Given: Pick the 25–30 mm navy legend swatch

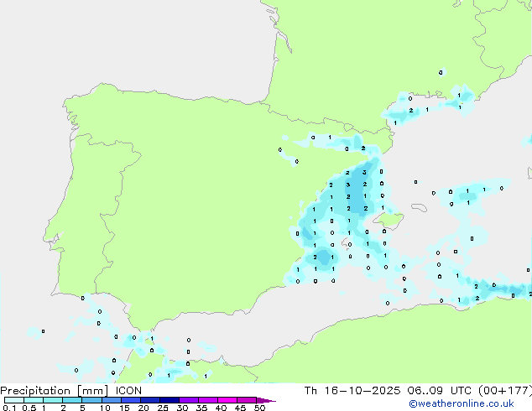Looking at the screenshot, I should [x=170, y=400].
